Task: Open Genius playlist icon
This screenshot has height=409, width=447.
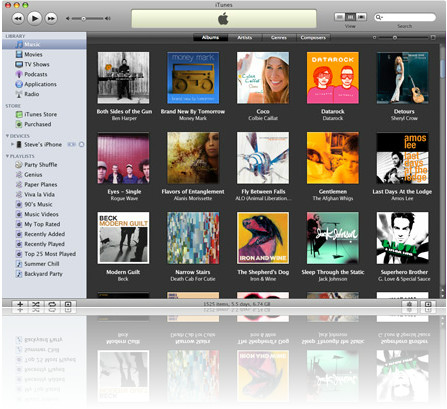Action: [x=19, y=174]
